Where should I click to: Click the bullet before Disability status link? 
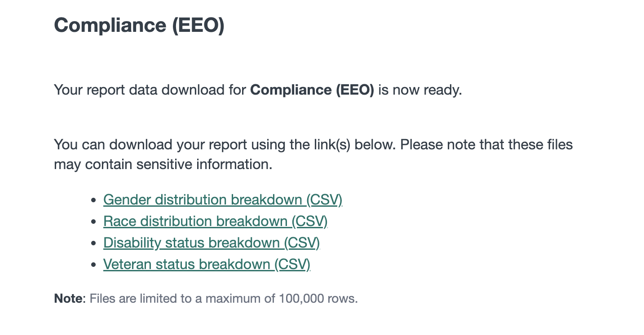pyautogui.click(x=93, y=243)
